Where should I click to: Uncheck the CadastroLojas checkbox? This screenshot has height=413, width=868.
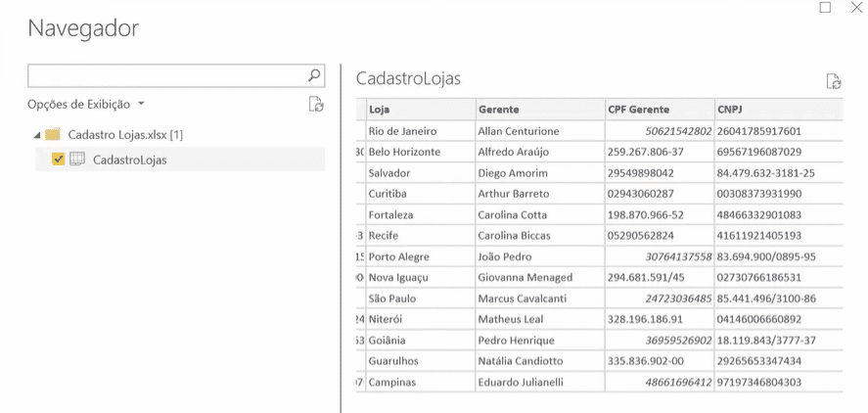pyautogui.click(x=58, y=160)
